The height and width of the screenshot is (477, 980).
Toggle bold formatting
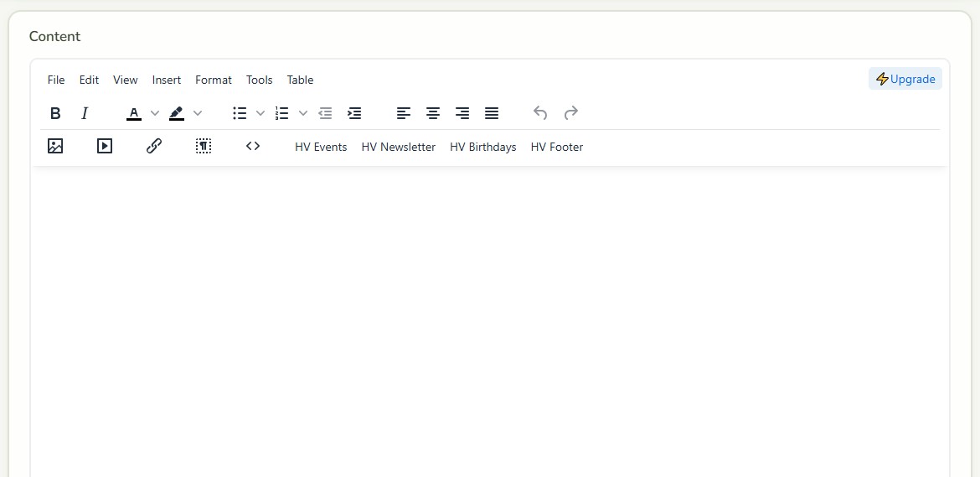pos(55,113)
